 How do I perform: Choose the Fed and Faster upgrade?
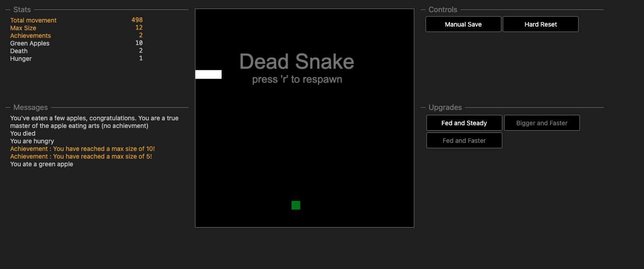464,141
